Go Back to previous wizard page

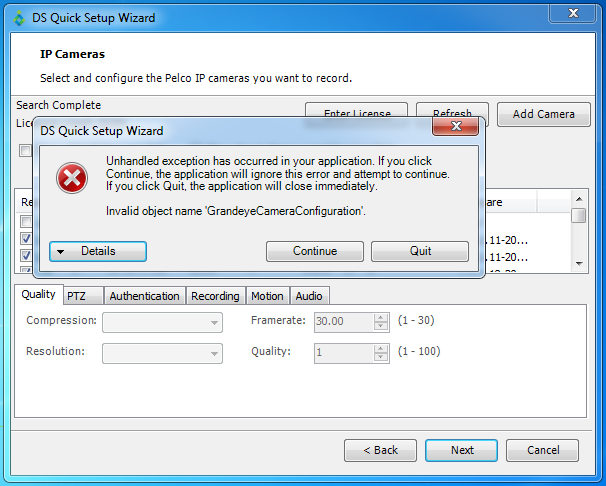tap(380, 450)
